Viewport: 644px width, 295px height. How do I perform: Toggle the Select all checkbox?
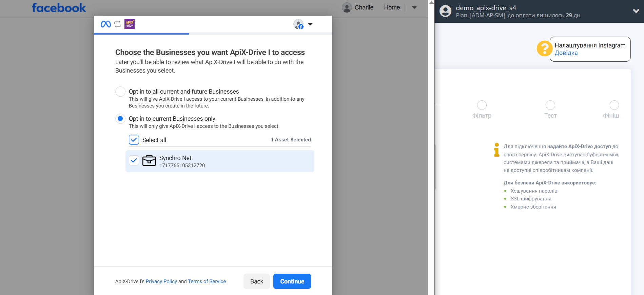134,140
